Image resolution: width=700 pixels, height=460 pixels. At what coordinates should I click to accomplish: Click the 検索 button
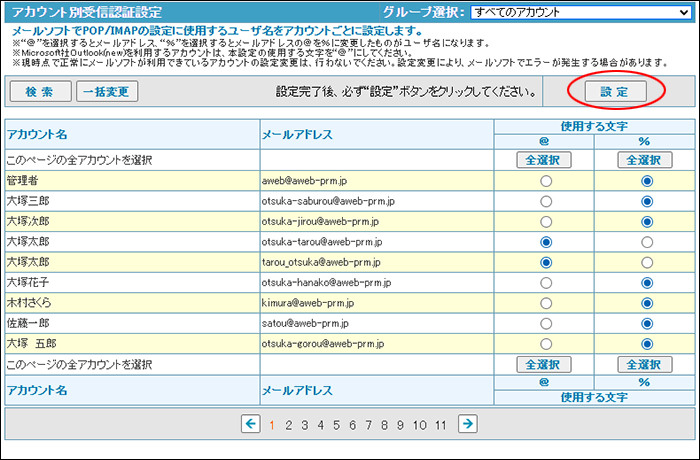(40, 91)
